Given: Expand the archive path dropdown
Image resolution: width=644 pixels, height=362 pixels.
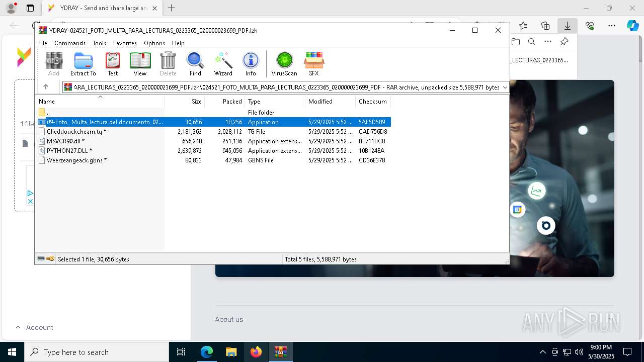Looking at the screenshot, I should (x=505, y=87).
